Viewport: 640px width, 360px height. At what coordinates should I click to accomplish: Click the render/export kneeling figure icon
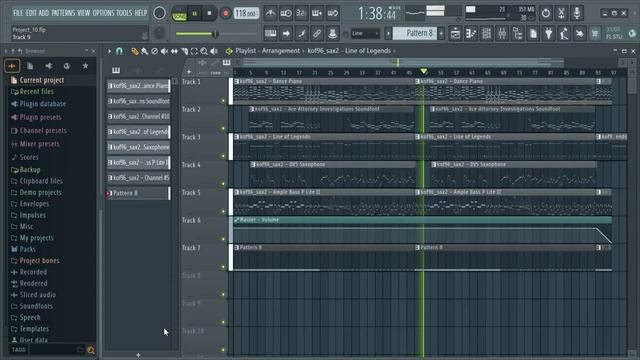pyautogui.click(x=564, y=33)
